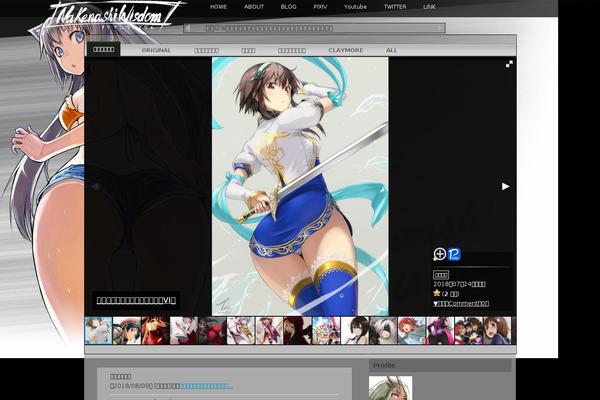
Task: Click the profile avatar with green hair
Action: tap(390, 388)
